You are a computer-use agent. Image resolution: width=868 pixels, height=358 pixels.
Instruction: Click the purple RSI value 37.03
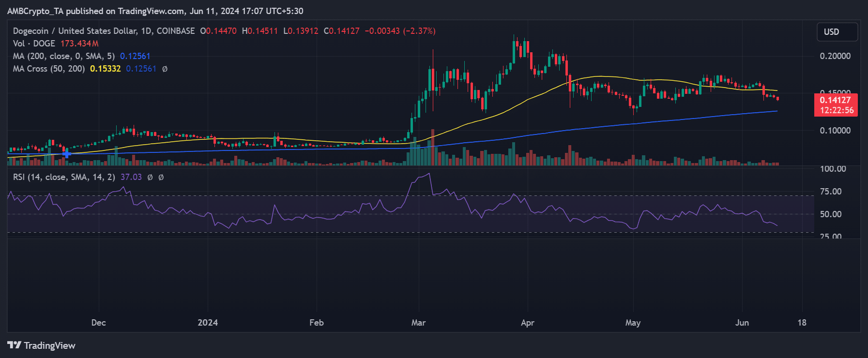tap(131, 177)
